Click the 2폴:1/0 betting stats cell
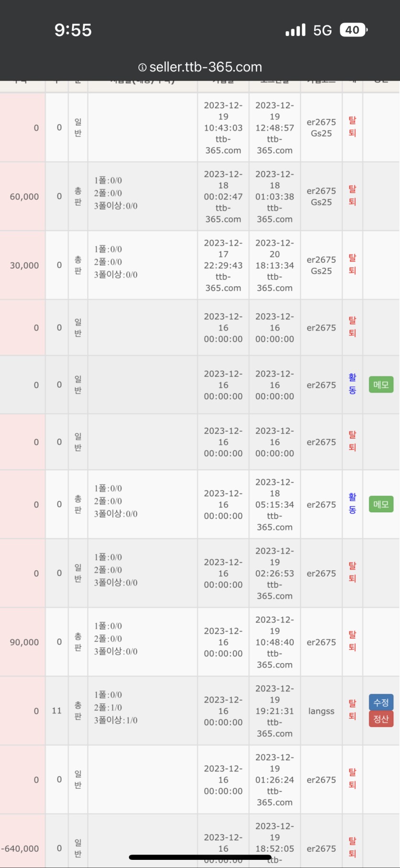Screen dimensions: 400x868 click(x=108, y=707)
